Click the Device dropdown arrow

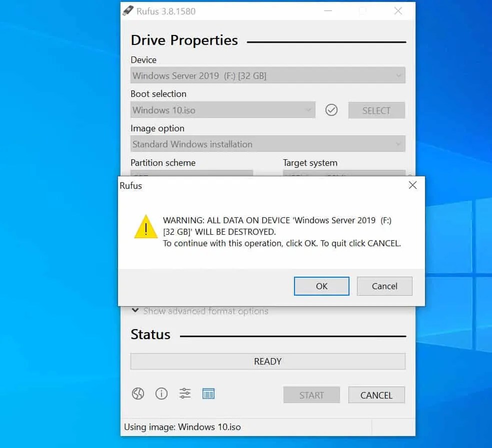(x=399, y=75)
